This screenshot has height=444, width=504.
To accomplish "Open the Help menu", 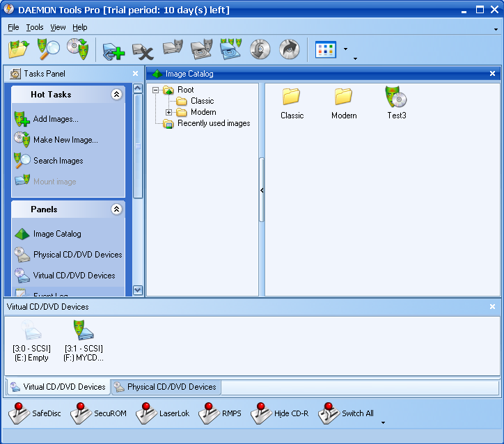I will (x=80, y=27).
